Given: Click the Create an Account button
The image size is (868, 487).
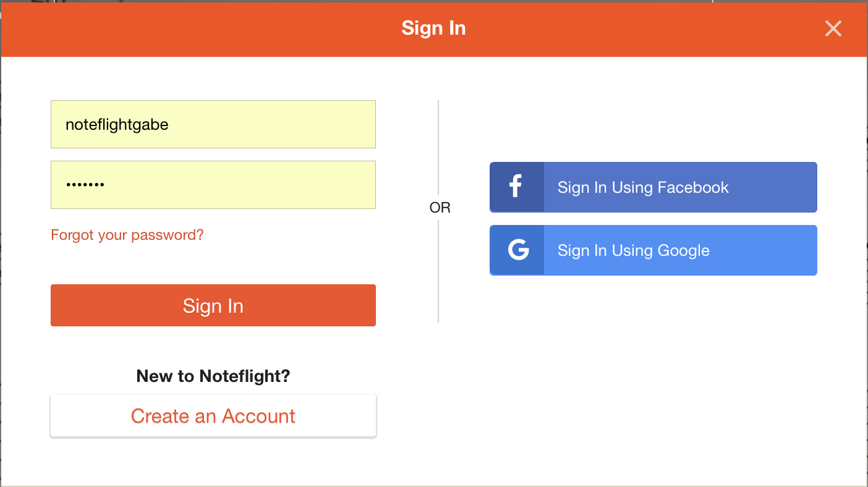Looking at the screenshot, I should [x=213, y=416].
